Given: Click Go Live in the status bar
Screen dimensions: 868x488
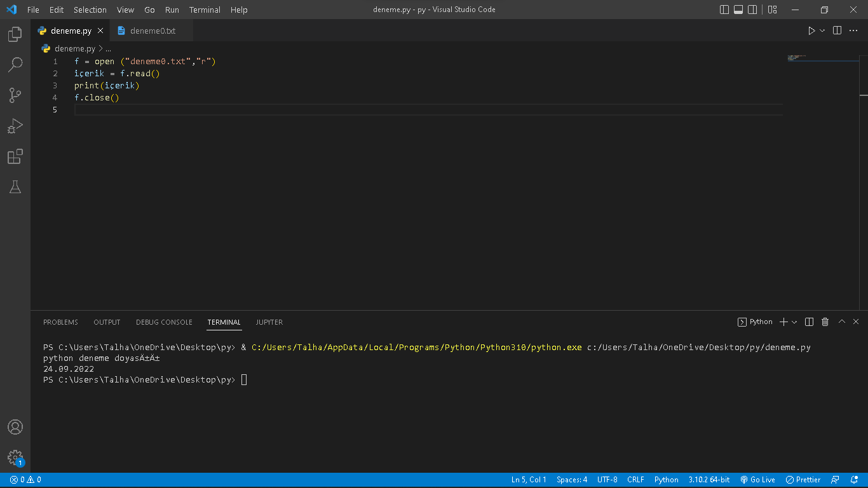Looking at the screenshot, I should 757,480.
